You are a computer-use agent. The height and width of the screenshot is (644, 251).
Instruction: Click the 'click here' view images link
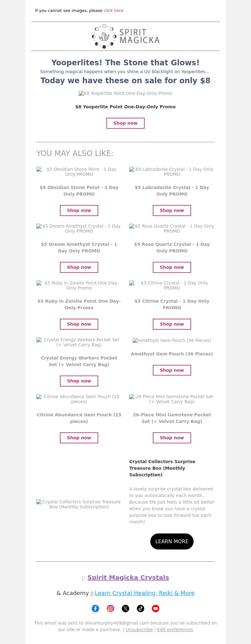[113, 11]
